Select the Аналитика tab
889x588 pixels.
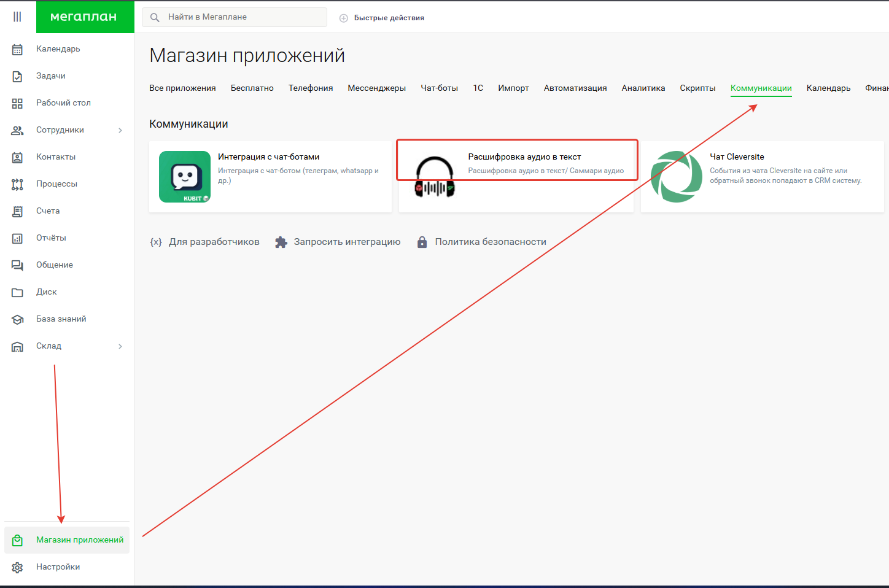click(643, 88)
